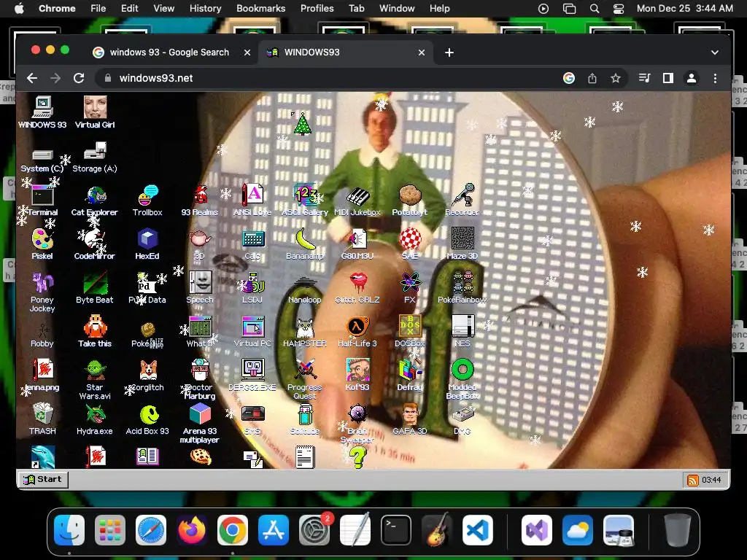Launch the 93 Realms icon
Viewport: 747px width, 560px height.
click(200, 201)
